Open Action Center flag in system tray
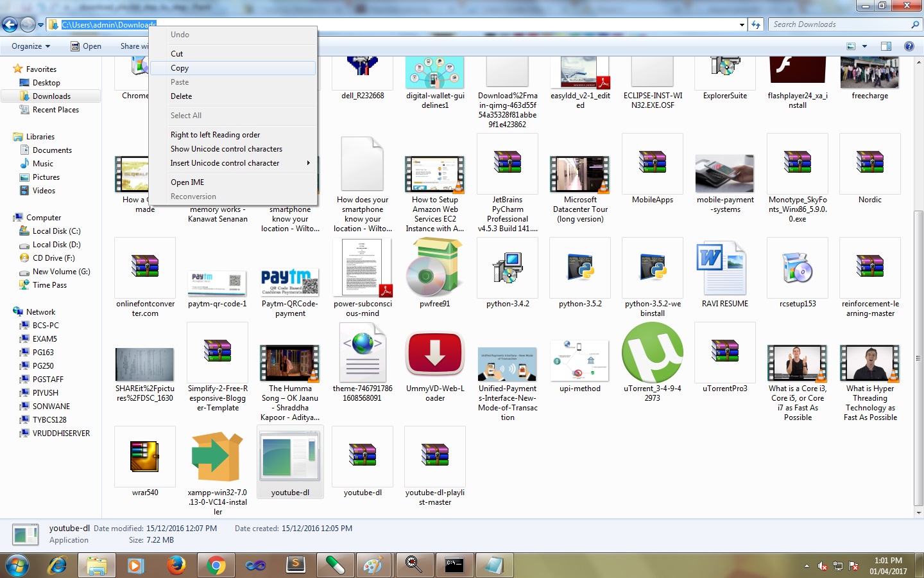924x578 pixels. (853, 566)
